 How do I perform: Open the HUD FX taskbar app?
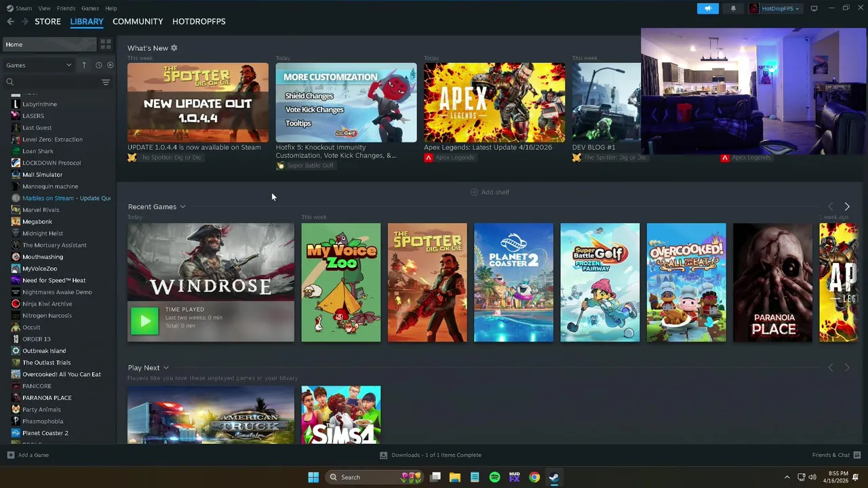(x=514, y=477)
